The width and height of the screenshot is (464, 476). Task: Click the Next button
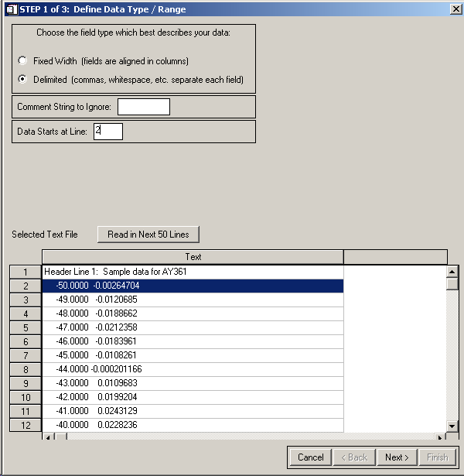click(x=397, y=457)
